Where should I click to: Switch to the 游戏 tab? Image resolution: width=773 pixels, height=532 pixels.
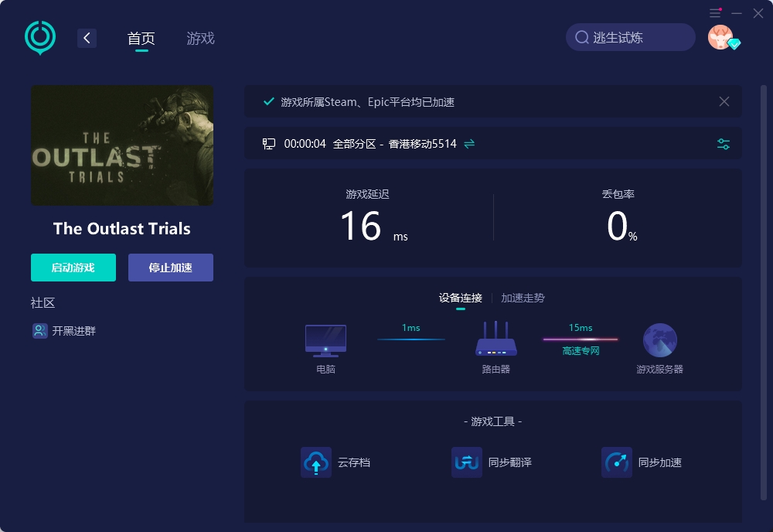tap(199, 37)
